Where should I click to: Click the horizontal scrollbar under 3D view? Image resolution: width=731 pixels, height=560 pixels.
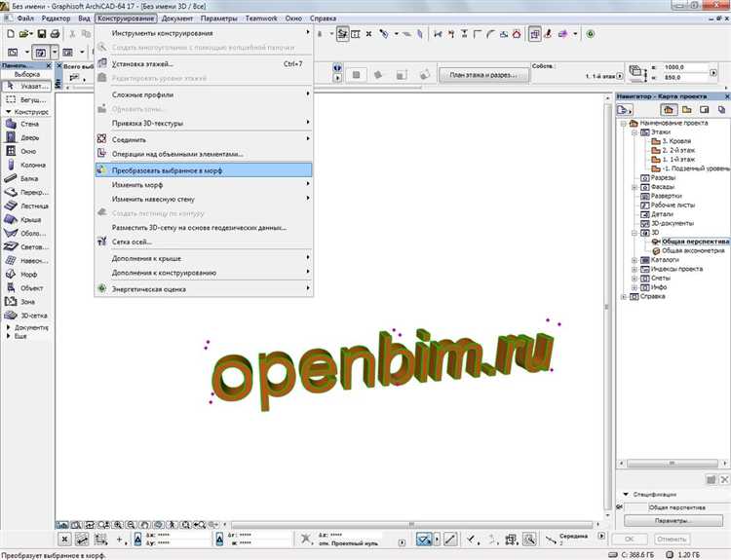pyautogui.click(x=411, y=525)
